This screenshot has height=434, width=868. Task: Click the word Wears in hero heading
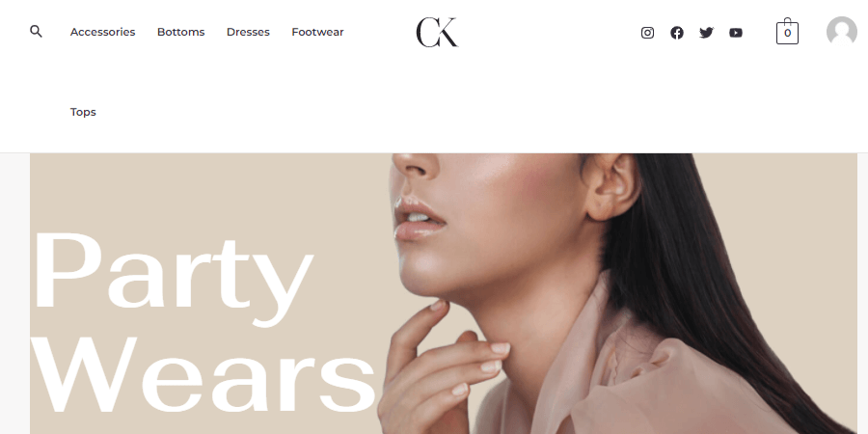pos(203,375)
